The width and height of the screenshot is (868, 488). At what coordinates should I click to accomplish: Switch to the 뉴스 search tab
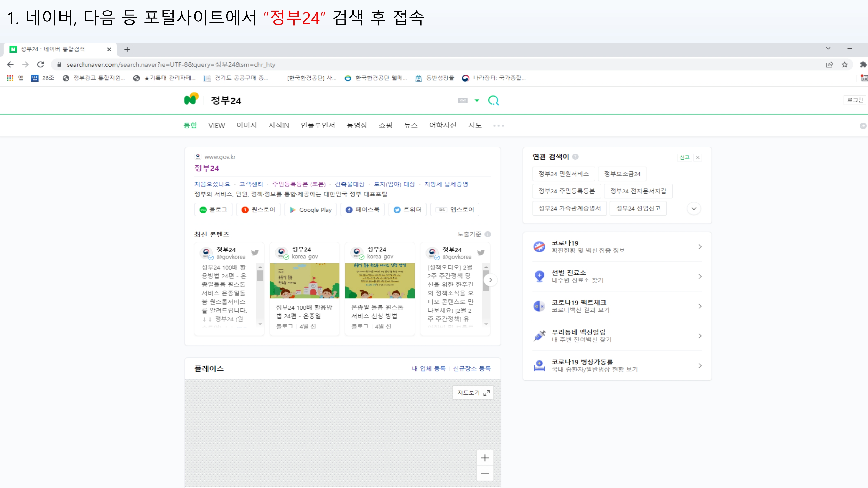pos(410,125)
